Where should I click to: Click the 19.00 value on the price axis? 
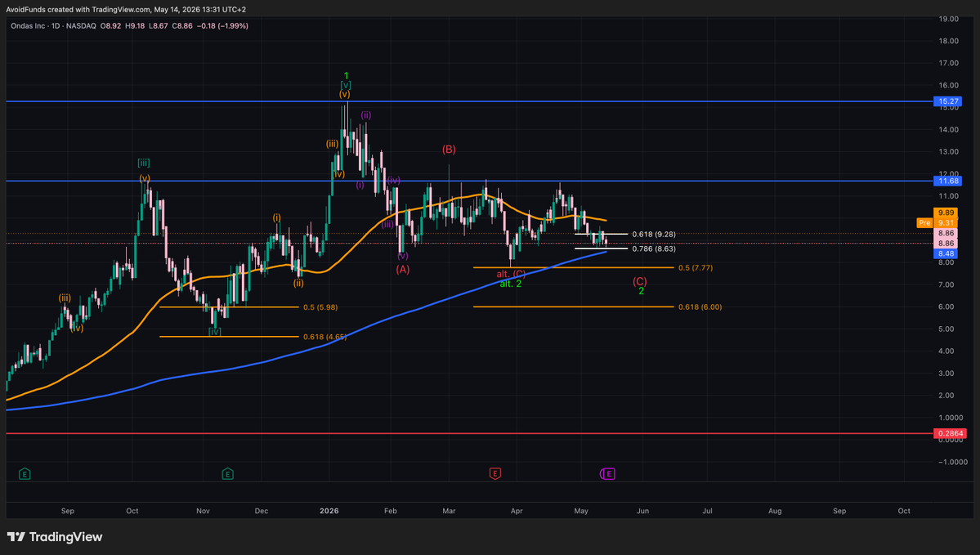tap(949, 20)
